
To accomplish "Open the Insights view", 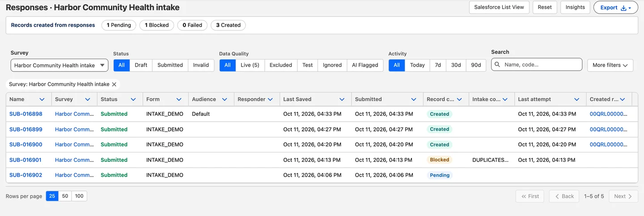I will 575,7.
